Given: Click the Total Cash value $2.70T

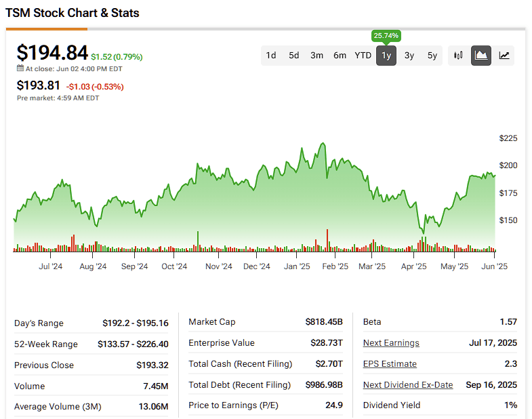Looking at the screenshot, I should tap(329, 364).
